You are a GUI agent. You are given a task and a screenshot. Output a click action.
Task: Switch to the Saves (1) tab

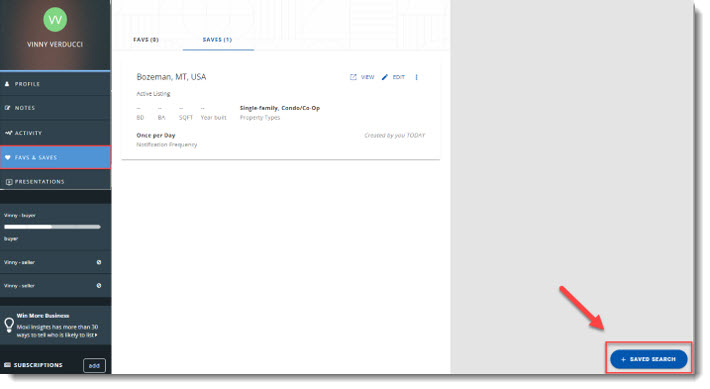coord(217,40)
